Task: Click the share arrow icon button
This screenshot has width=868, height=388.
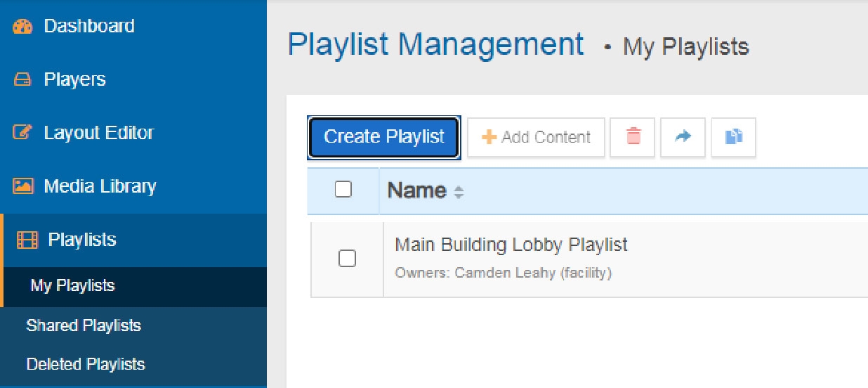Action: (x=683, y=137)
